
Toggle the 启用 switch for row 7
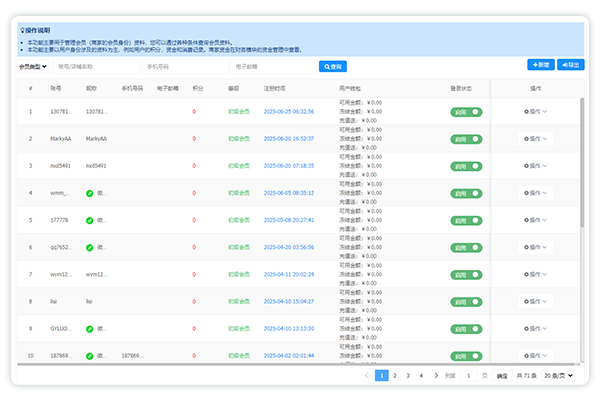[x=466, y=274]
